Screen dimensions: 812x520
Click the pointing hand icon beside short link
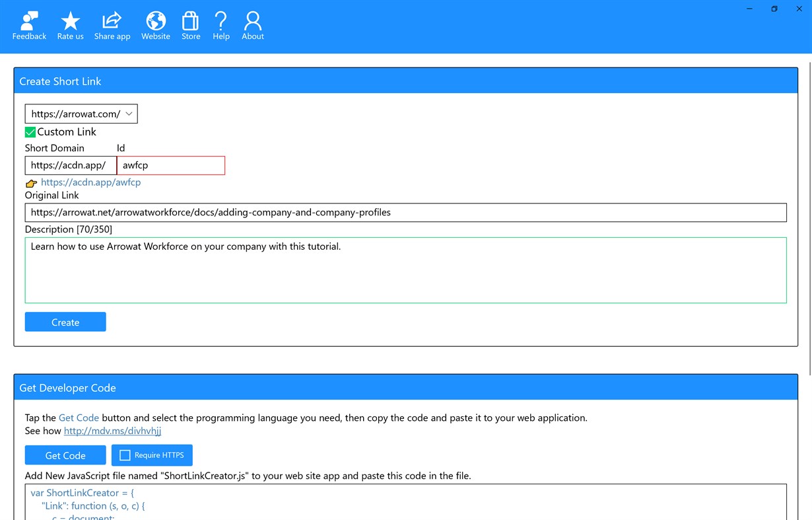point(31,183)
